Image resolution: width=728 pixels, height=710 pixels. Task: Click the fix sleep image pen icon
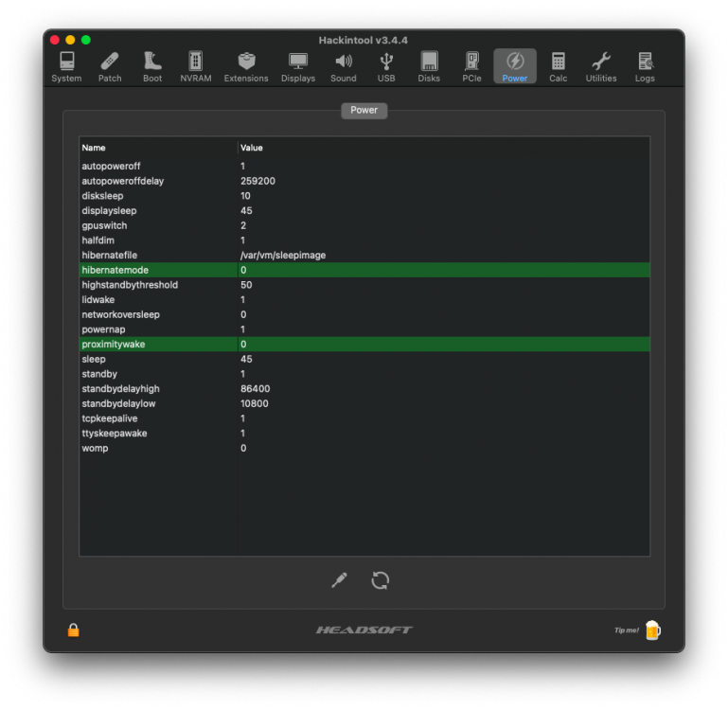(339, 580)
